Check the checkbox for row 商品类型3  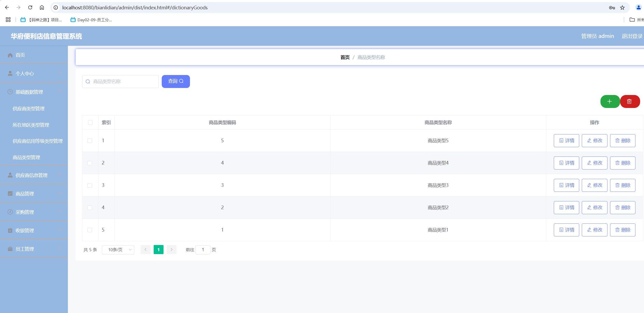click(x=90, y=185)
